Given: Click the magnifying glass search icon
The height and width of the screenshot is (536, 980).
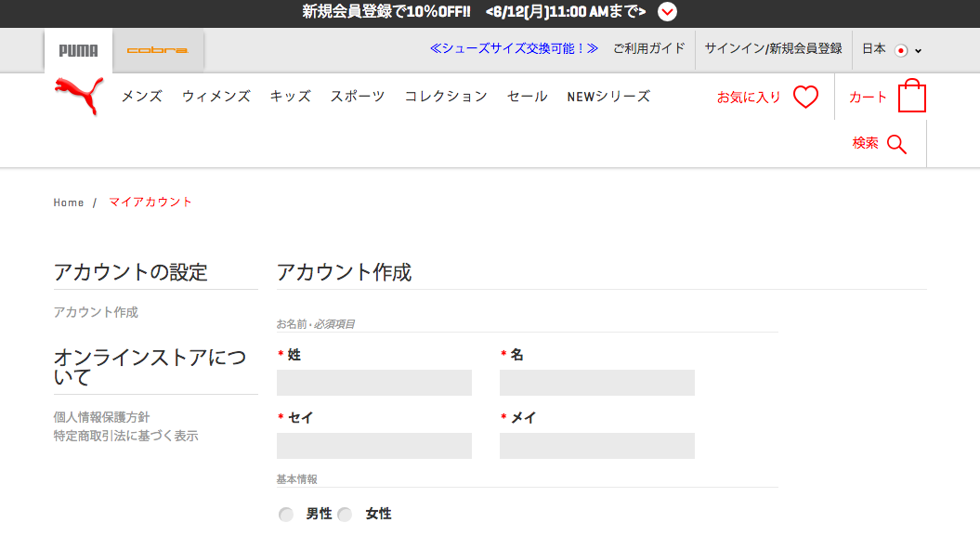Looking at the screenshot, I should (x=897, y=144).
